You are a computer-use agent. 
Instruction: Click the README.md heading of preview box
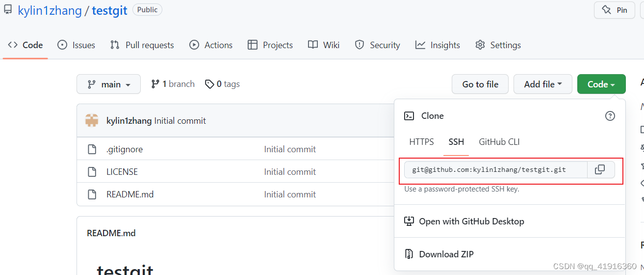pyautogui.click(x=111, y=233)
